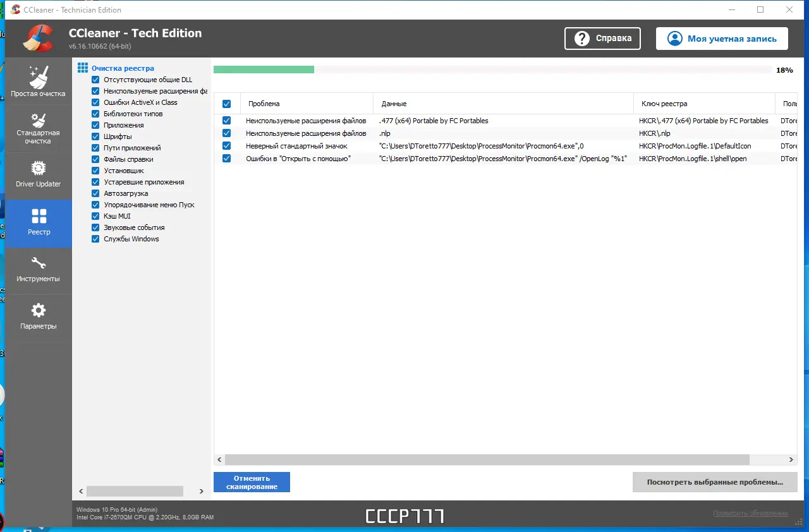Uncheck the Неверный стандартный значок row checkbox
This screenshot has height=532, width=809.
tap(227, 146)
